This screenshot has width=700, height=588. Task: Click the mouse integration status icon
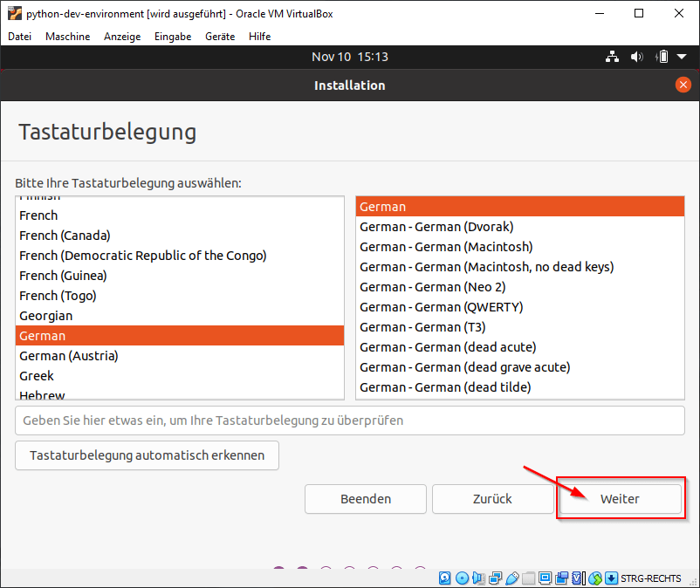595,578
